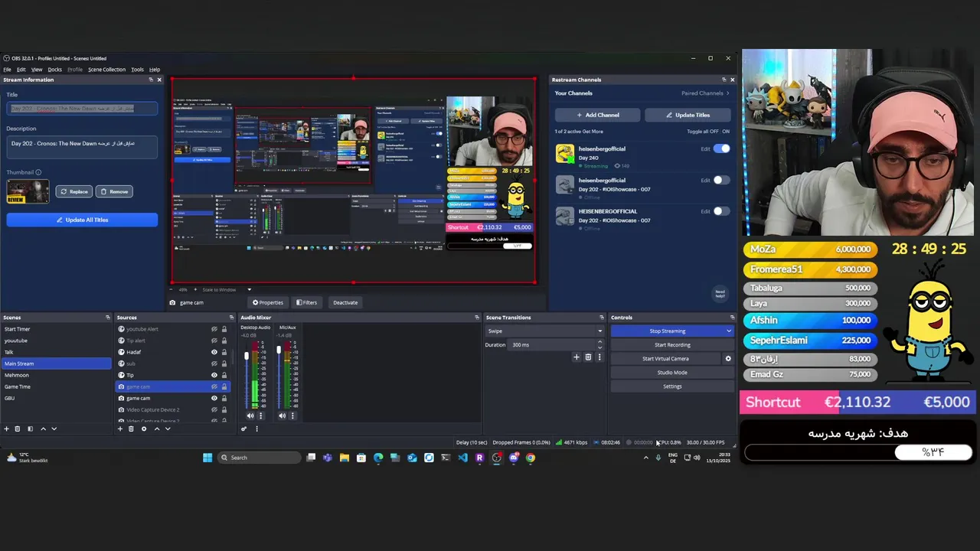Open Desktop Audio three-dot options menu
Image resolution: width=980 pixels, height=551 pixels.
[x=260, y=416]
